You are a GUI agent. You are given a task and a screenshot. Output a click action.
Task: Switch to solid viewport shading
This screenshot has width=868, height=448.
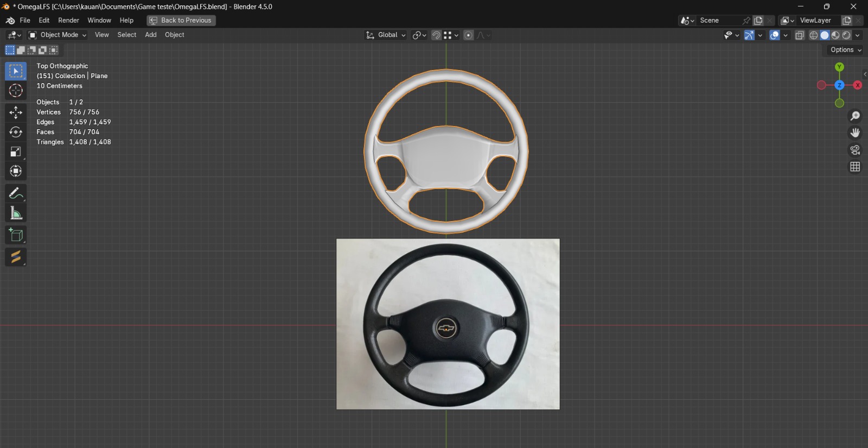[x=825, y=35]
